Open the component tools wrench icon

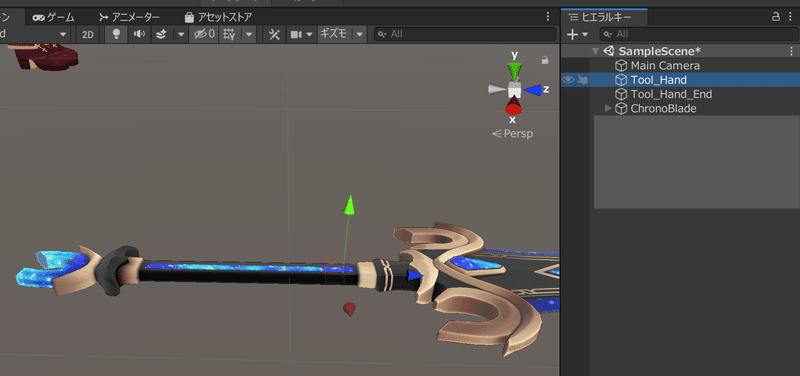pos(274,34)
